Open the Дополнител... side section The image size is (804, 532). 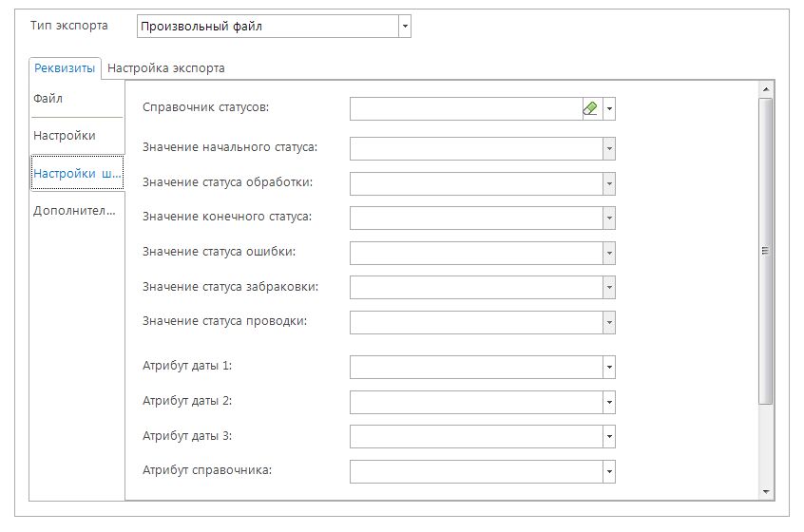74,211
